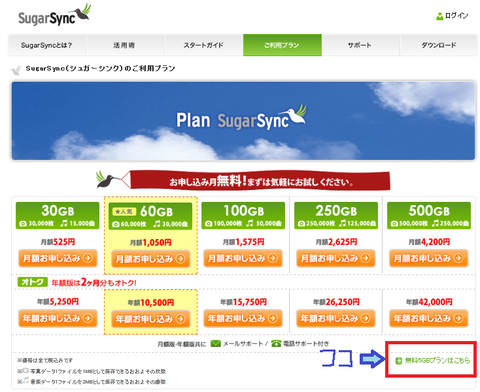Click the 人気 badge on 60GB plan
Screen dimensions: 480x392
coord(124,211)
